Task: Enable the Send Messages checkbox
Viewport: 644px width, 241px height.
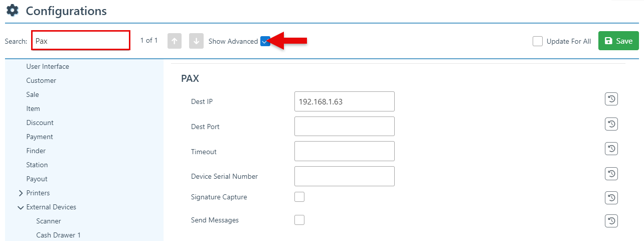Action: (299, 220)
